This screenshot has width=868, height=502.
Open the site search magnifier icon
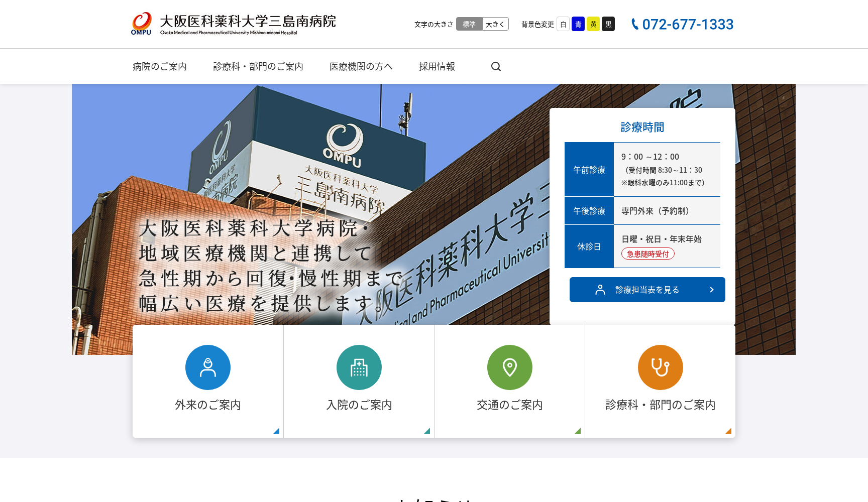pos(496,66)
